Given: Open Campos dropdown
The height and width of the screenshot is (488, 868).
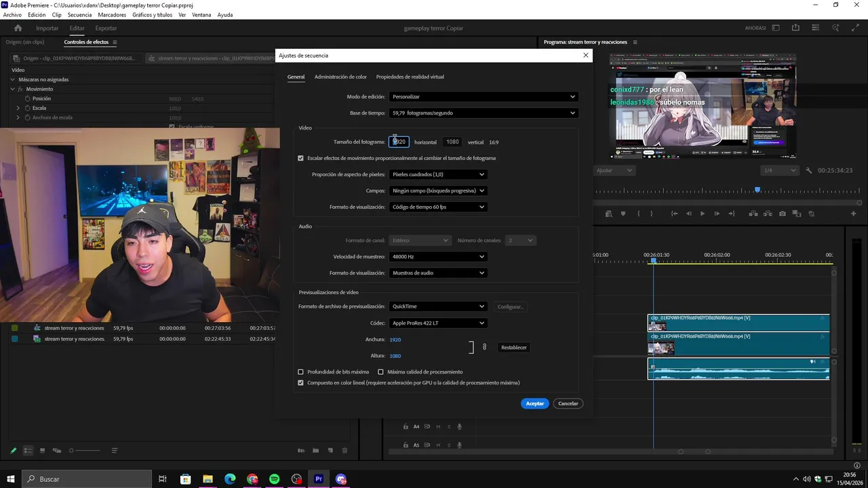Looking at the screenshot, I should tap(438, 190).
